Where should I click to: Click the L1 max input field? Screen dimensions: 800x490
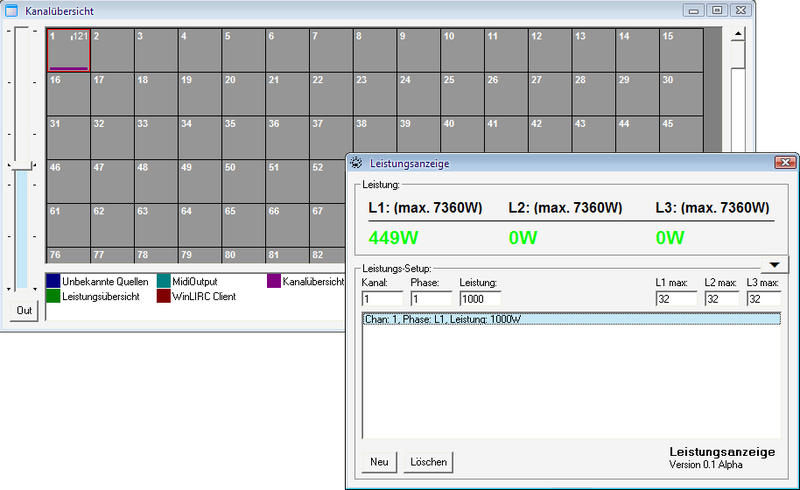coord(675,299)
